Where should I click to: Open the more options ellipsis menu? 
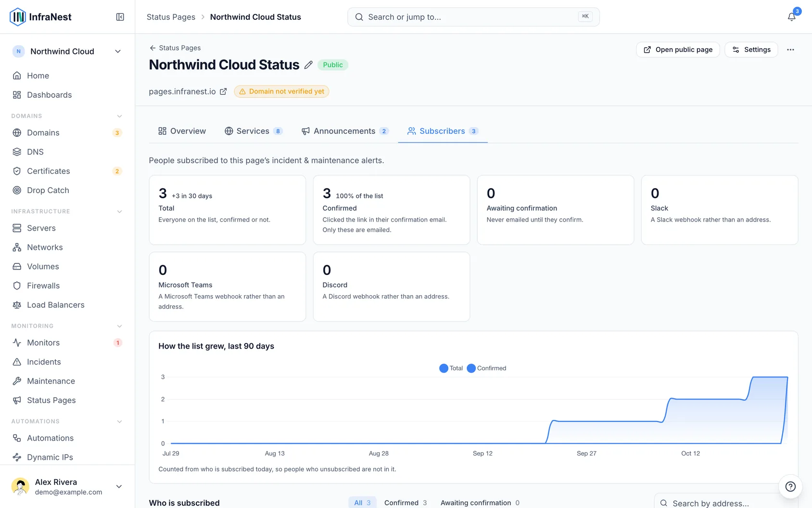click(790, 50)
